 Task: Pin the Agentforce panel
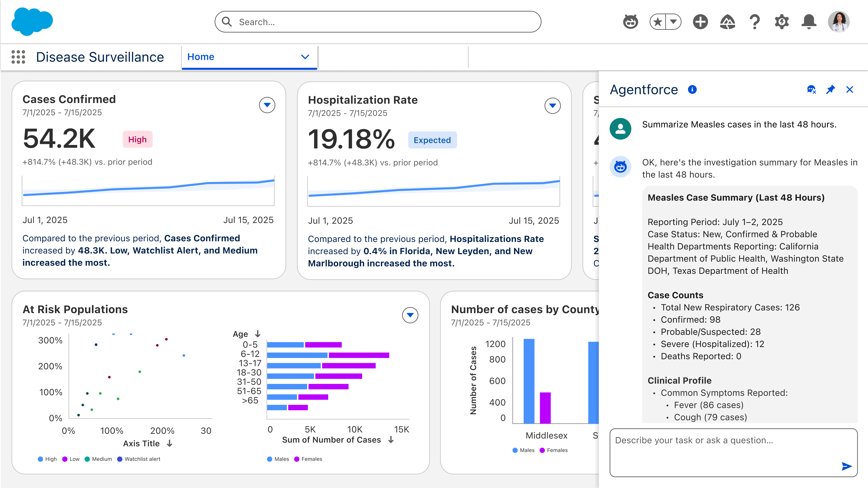[x=831, y=90]
